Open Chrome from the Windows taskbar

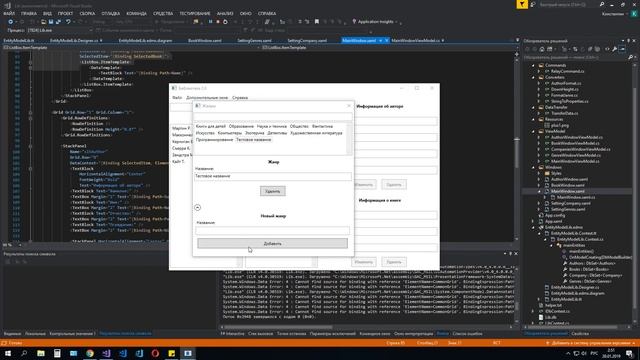90,353
